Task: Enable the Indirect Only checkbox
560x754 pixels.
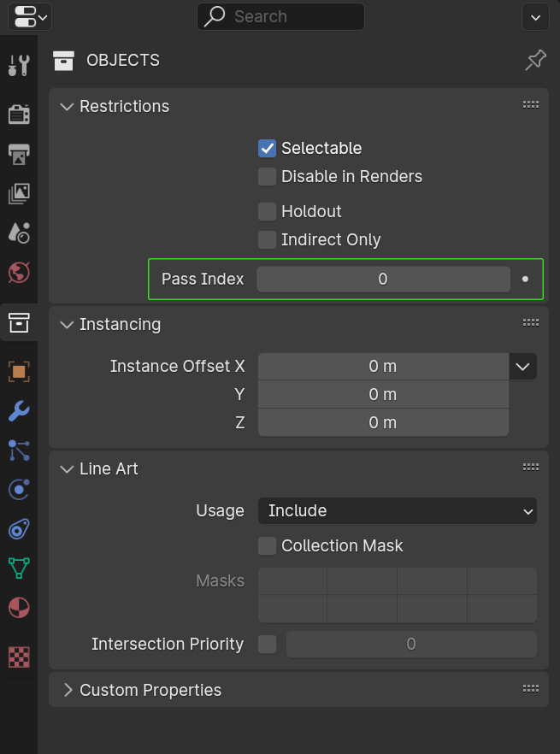Action: [267, 239]
